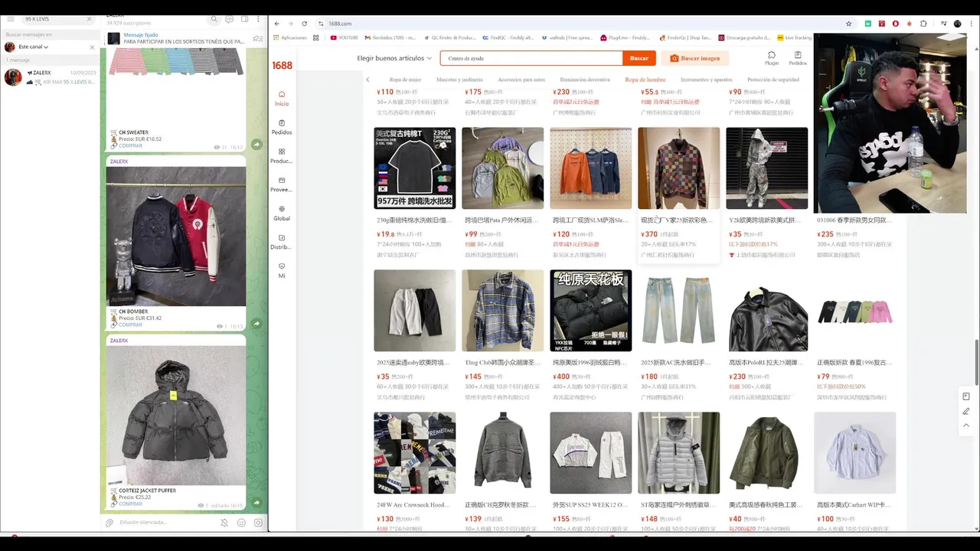Image resolution: width=980 pixels, height=551 pixels.
Task: Open the Plugin icon on 1688
Action: click(772, 58)
